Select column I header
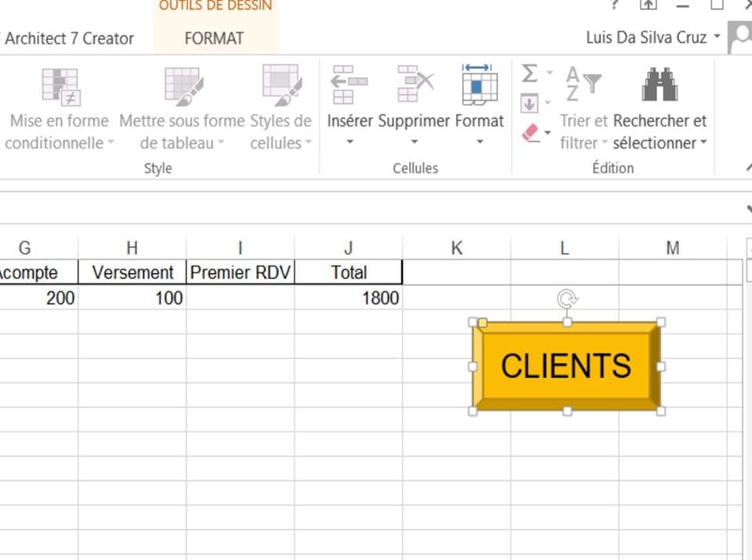 [x=240, y=247]
